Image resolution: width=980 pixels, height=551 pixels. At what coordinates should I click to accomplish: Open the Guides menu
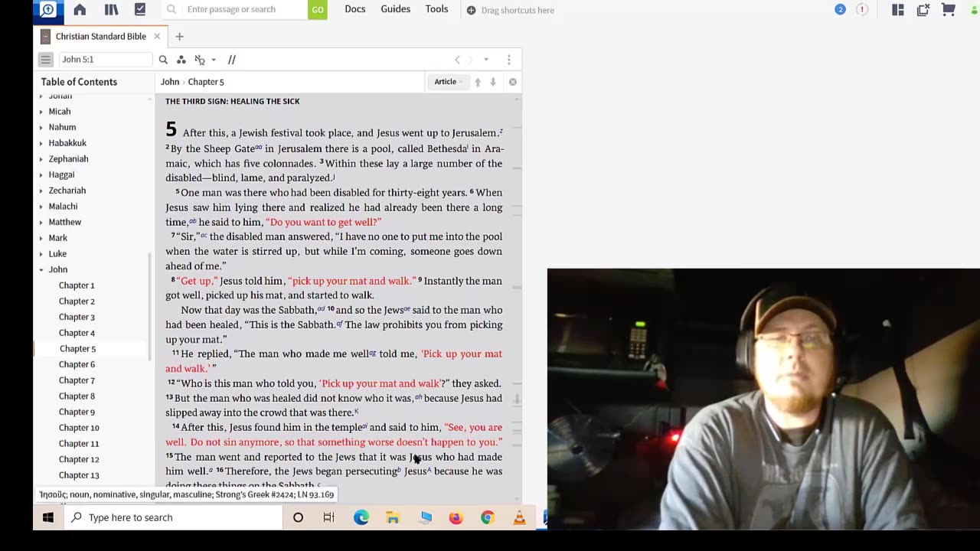coord(396,9)
